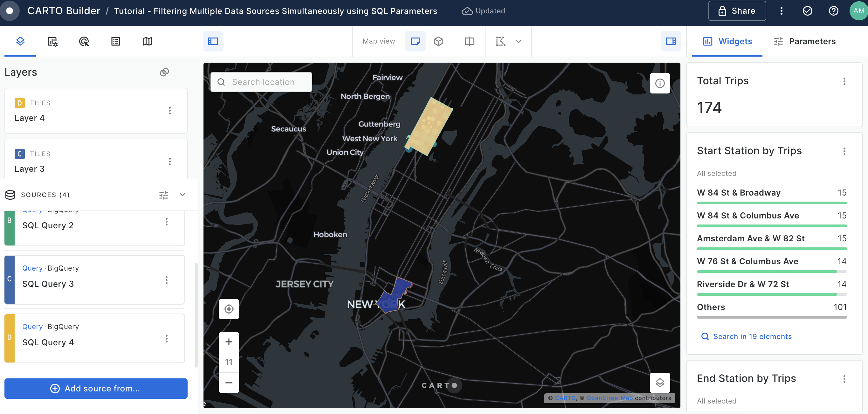Viewport: 868px width, 414px height.
Task: Filter by Riverside Dr & W 72 St
Action: coord(772,287)
